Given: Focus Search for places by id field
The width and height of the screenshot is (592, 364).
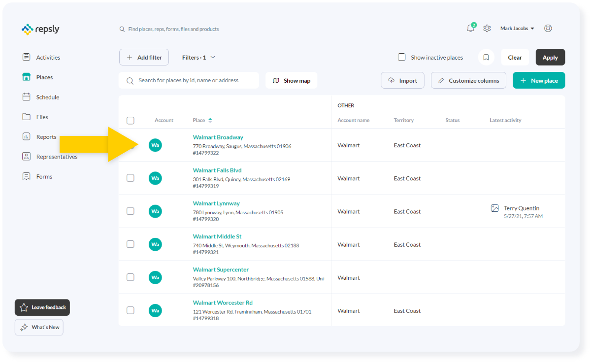Looking at the screenshot, I should 189,80.
